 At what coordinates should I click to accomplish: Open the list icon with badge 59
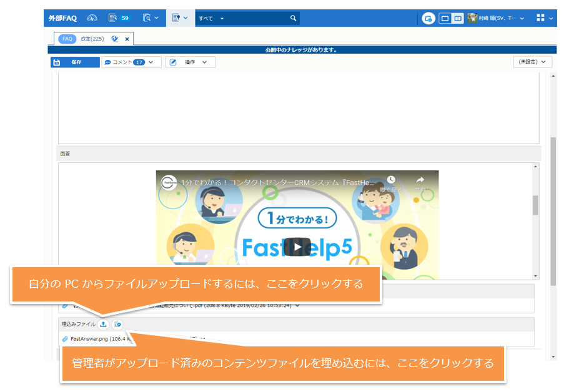(x=118, y=18)
